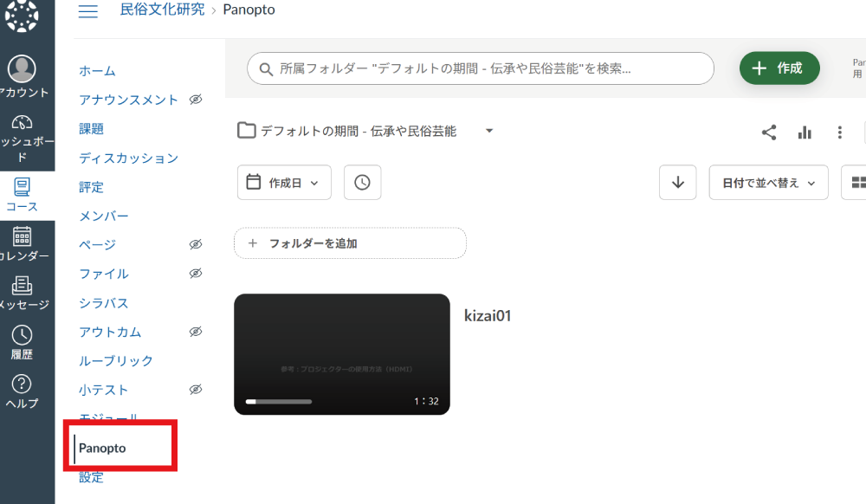Open the three-dot more options menu
Viewport: 866px width, 504px height.
click(839, 132)
